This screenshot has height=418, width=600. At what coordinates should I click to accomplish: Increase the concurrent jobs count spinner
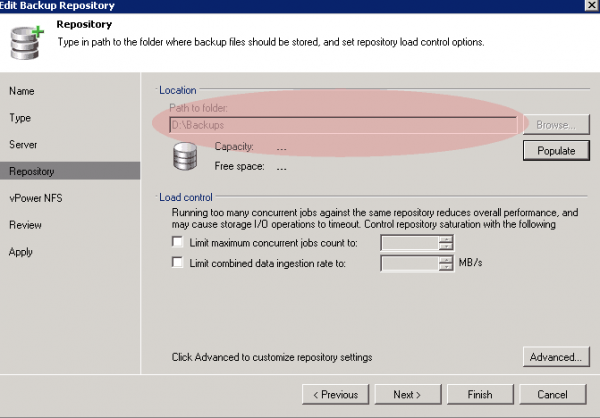click(446, 238)
